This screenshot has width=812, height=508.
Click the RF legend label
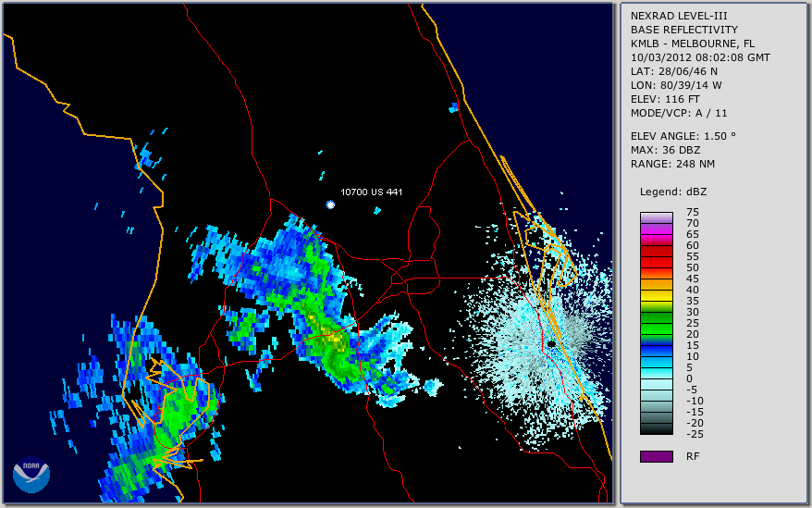point(693,456)
